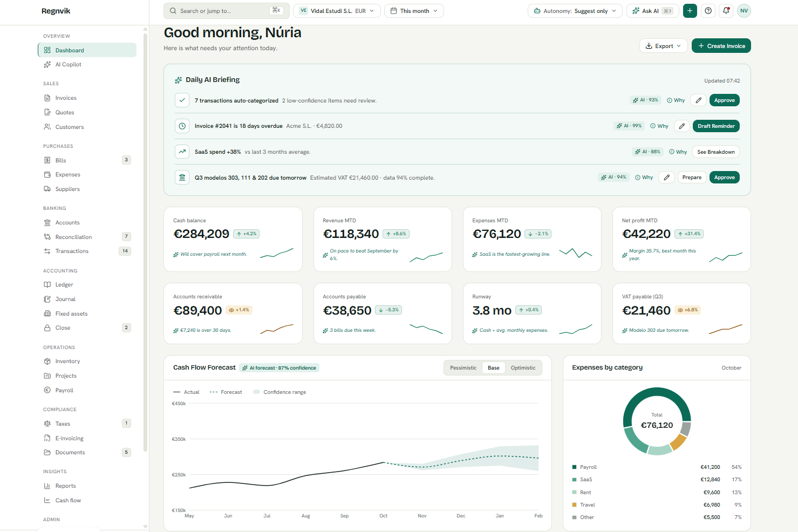Viewport: 798px width, 532px height.
Task: Click the Create Invoice button
Action: click(721, 46)
